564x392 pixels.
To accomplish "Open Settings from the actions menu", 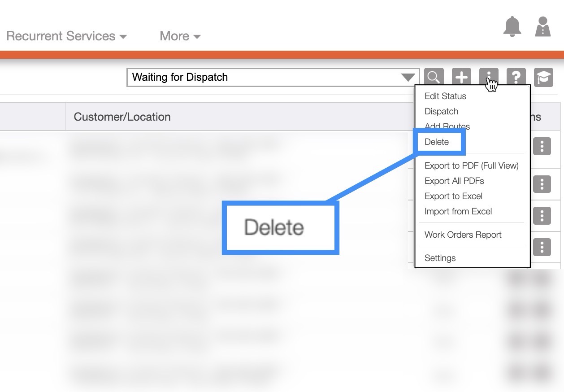I will pos(440,258).
